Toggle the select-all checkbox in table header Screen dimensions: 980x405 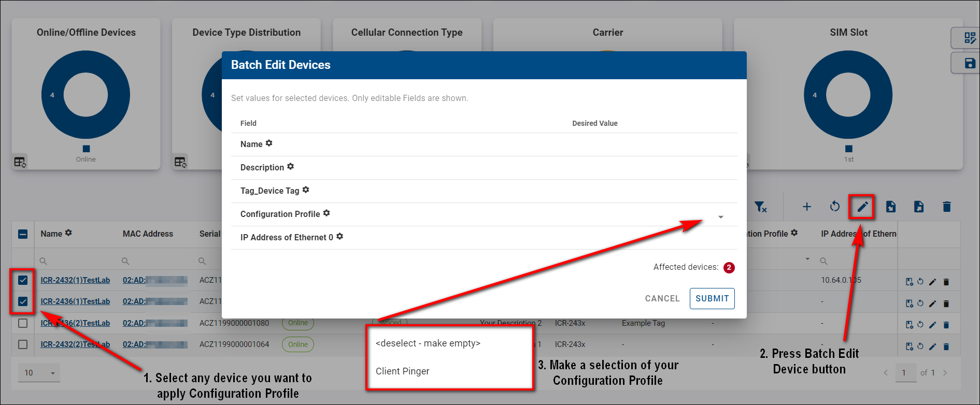point(23,234)
